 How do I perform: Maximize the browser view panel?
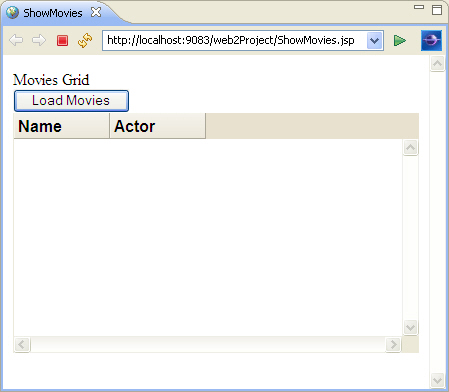point(437,10)
